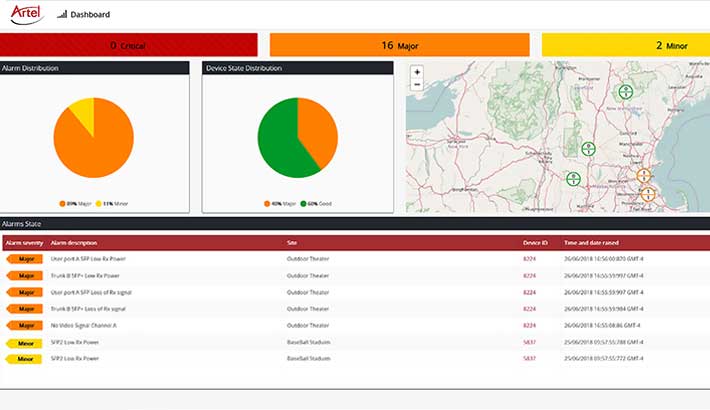The width and height of the screenshot is (710, 410).
Task: Click device ID 8224 in first alarm row
Action: coord(529,259)
